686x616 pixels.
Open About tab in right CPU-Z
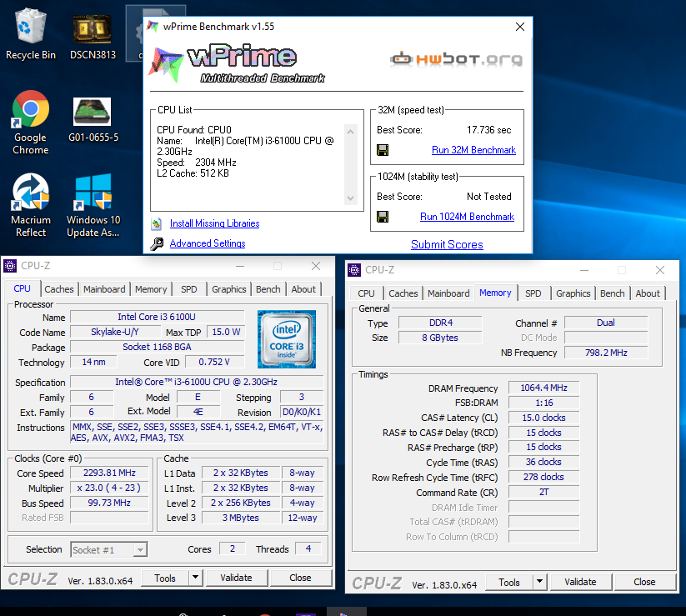[648, 293]
